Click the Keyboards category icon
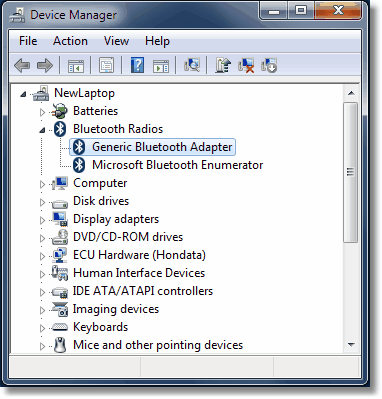This screenshot has width=382, height=399. tap(60, 327)
